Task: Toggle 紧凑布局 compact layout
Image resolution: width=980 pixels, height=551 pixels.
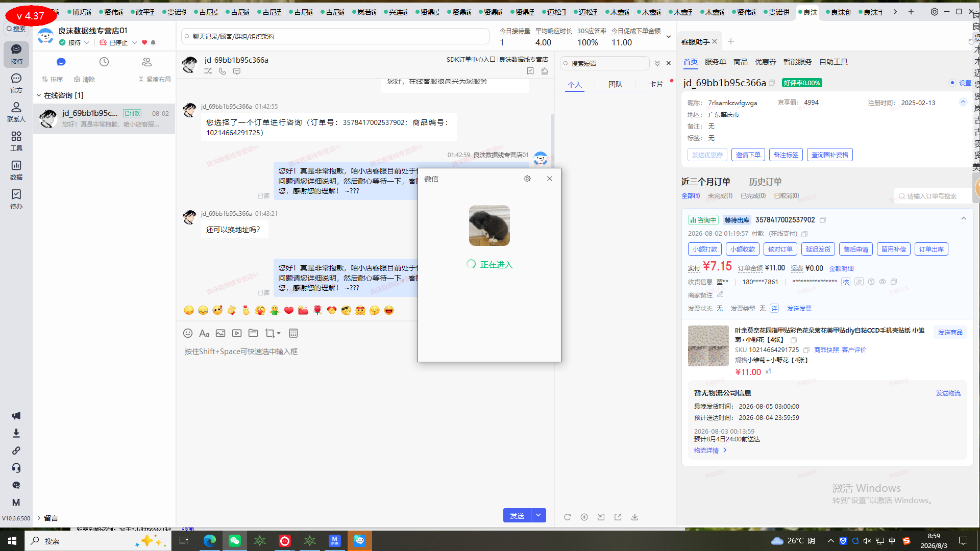Action: pos(155,79)
